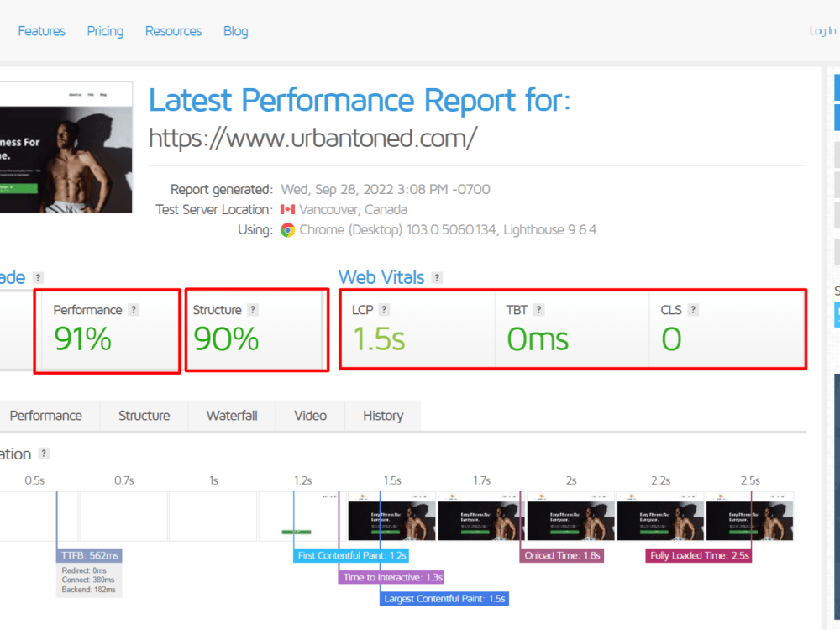Click the Backend: 182ms detail
Screen dimensions: 840x630
88,590
